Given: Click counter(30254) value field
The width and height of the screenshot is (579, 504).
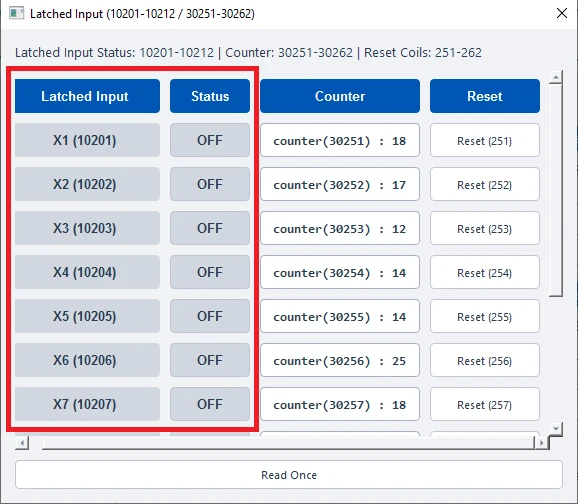Looking at the screenshot, I should click(x=340, y=272).
